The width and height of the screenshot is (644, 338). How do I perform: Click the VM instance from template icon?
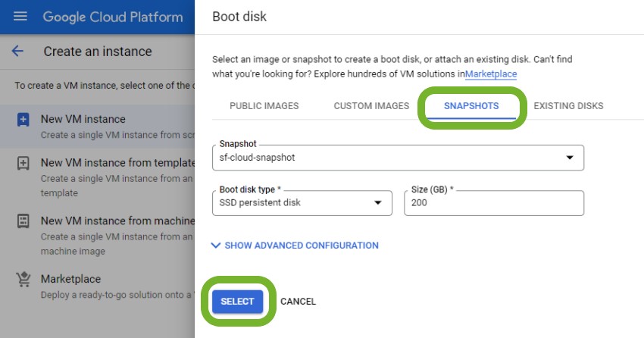click(23, 163)
